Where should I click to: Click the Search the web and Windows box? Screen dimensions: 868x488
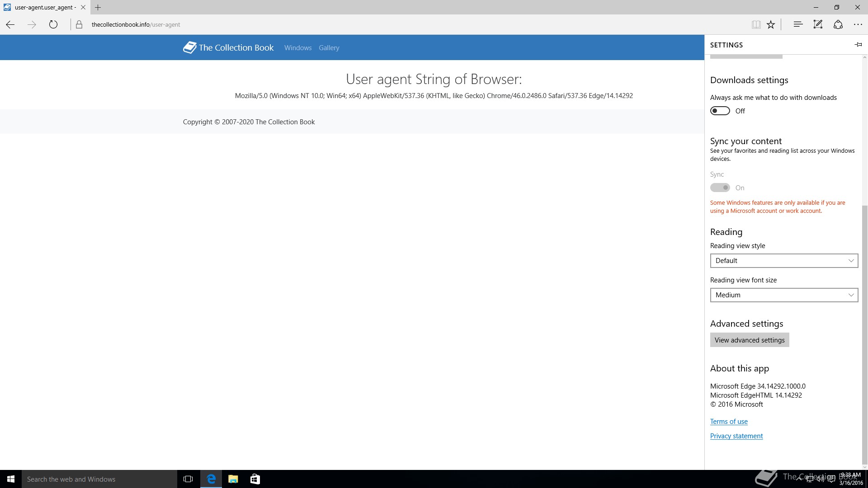coord(99,479)
